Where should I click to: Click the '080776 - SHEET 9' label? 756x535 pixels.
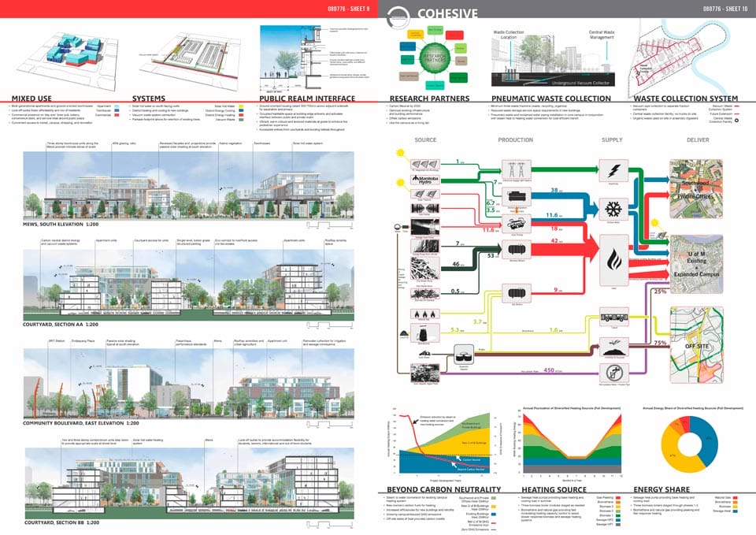tap(349, 9)
